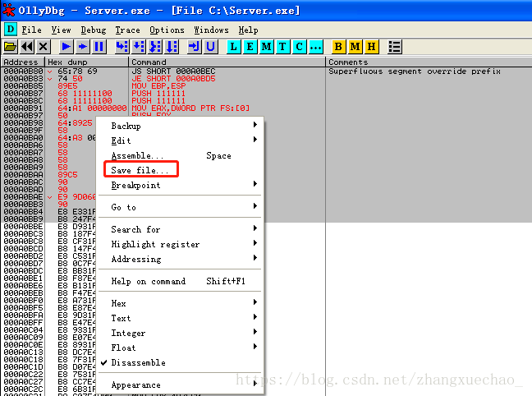Expand the Integer submenu
This screenshot has height=396, width=532.
pyautogui.click(x=181, y=333)
